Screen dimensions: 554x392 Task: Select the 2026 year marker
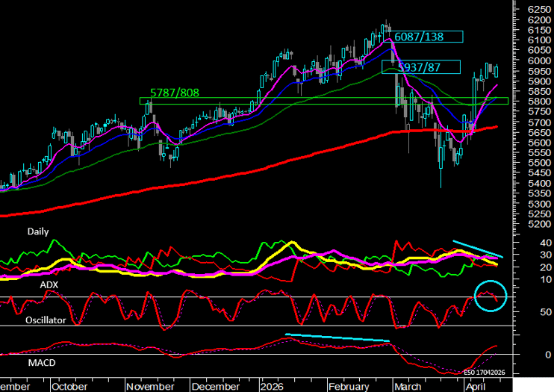coord(272,387)
